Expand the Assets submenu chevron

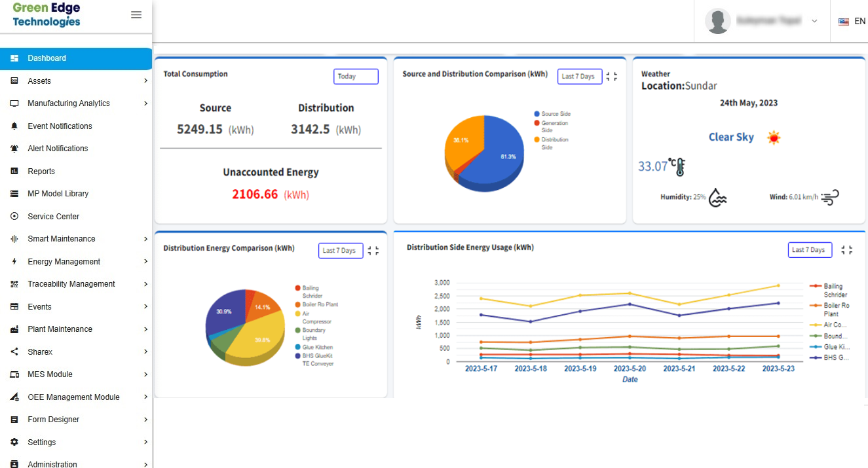pos(145,81)
